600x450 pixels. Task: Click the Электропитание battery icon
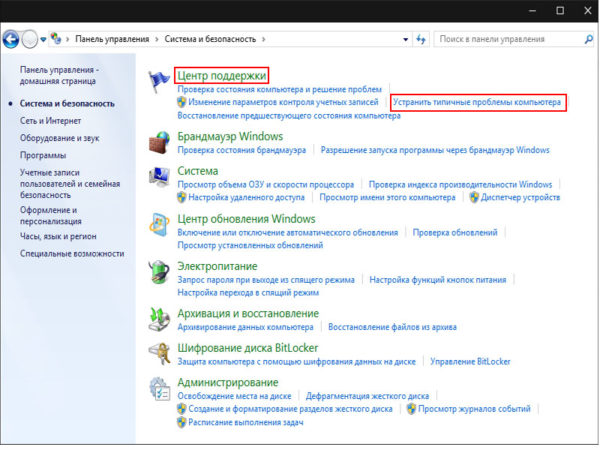(158, 272)
